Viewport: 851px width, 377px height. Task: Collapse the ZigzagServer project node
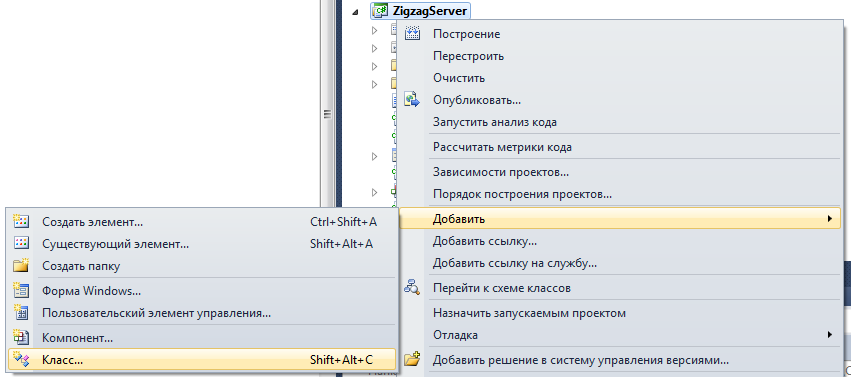pos(355,11)
